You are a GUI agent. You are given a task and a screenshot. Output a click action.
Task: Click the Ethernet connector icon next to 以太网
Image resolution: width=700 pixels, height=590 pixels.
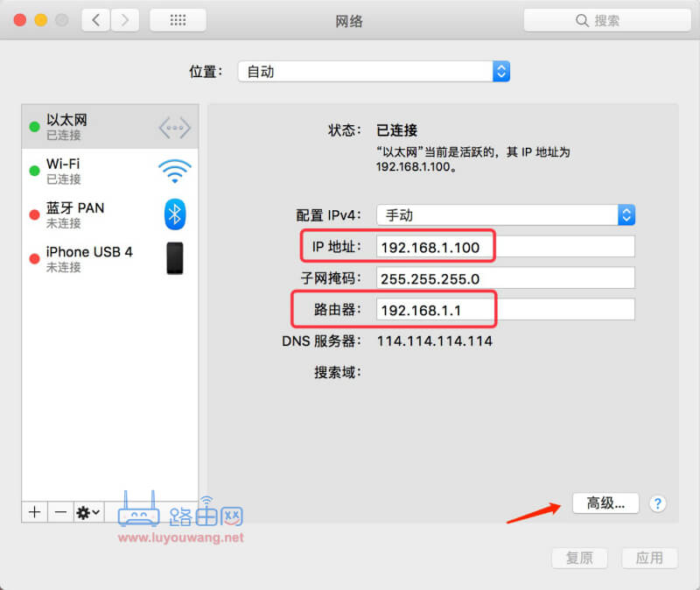tap(174, 126)
